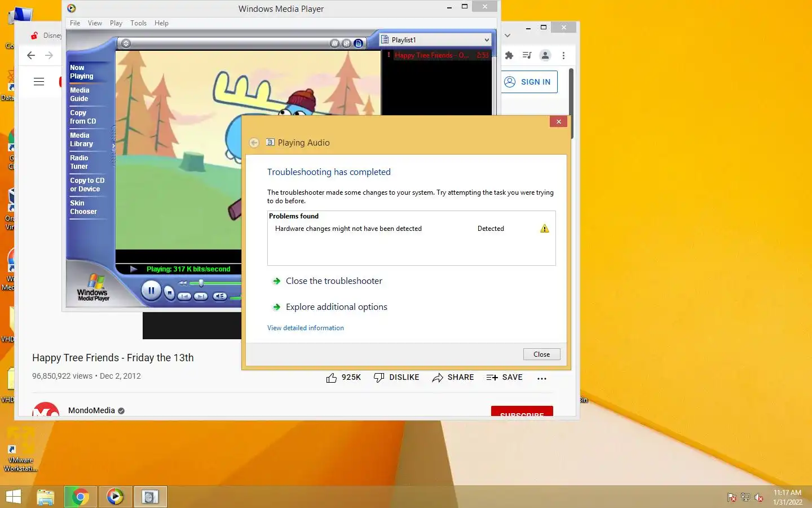The width and height of the screenshot is (812, 508).
Task: Skip to the next track in Media Player
Action: point(201,296)
